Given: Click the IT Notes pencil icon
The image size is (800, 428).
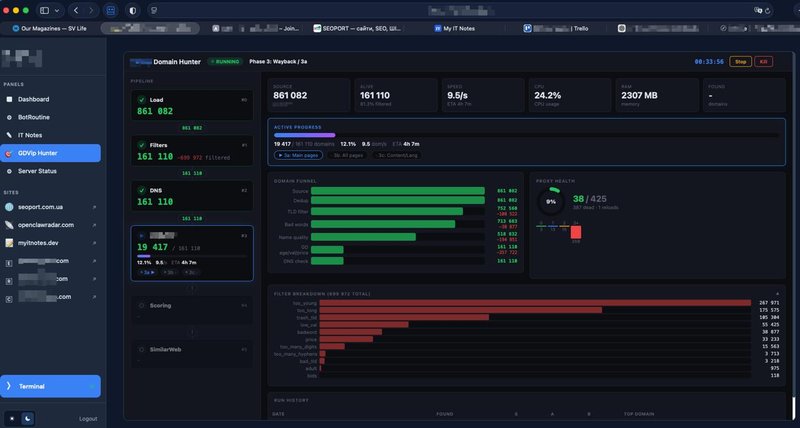Looking at the screenshot, I should [9, 135].
